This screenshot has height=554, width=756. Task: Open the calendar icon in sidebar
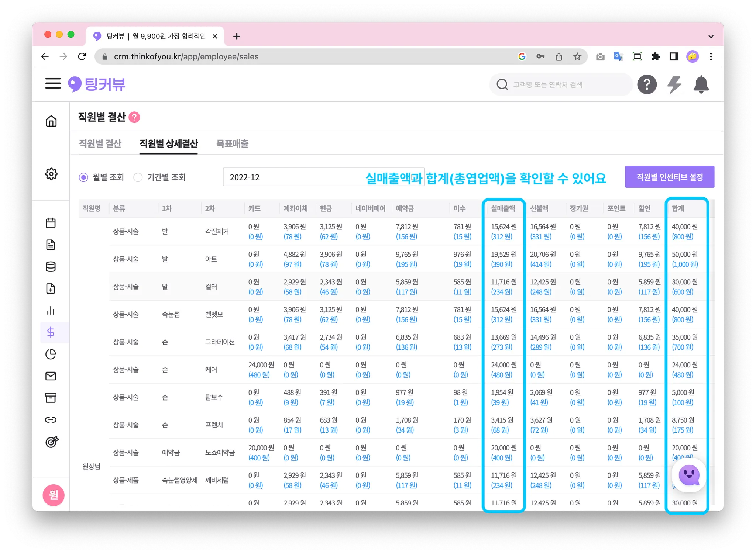(51, 223)
